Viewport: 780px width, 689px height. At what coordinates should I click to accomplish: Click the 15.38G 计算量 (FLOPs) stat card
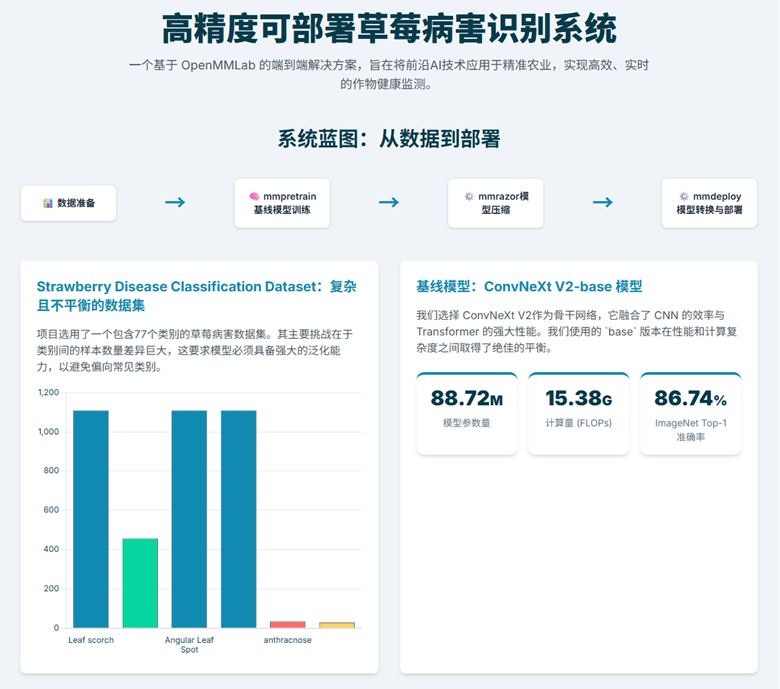pyautogui.click(x=579, y=413)
